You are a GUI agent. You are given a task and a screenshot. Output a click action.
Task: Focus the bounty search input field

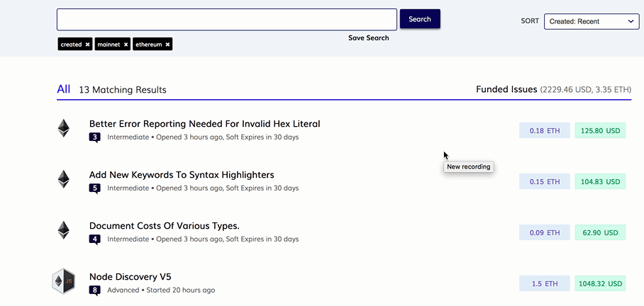[x=226, y=20]
